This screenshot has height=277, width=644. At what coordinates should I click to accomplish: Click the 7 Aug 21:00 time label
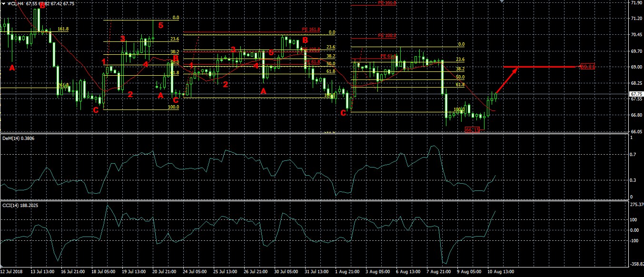[x=438, y=272]
